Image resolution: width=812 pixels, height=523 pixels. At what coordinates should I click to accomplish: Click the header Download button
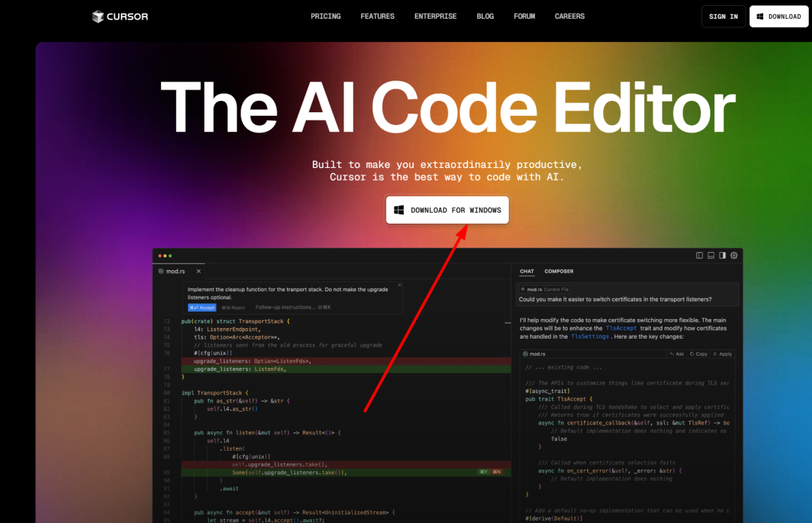[779, 17]
